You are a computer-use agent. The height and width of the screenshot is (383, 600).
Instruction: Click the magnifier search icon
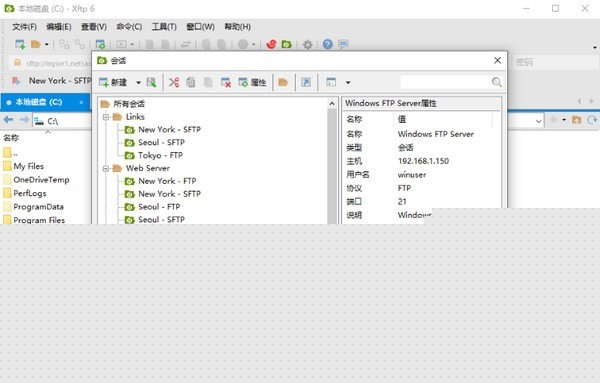pyautogui.click(x=497, y=82)
